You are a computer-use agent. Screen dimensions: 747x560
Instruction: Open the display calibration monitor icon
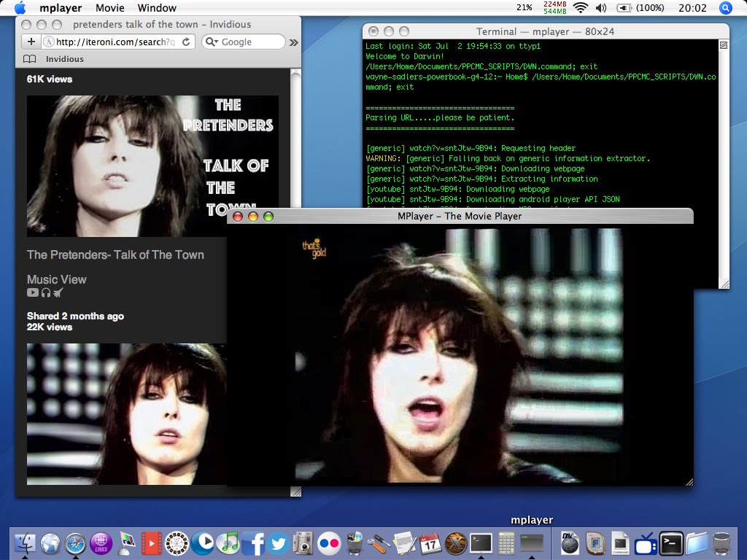(126, 543)
